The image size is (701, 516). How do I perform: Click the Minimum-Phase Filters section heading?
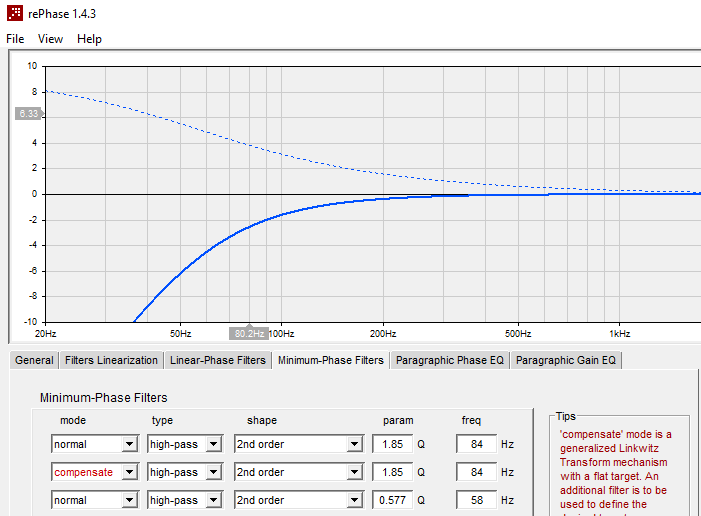click(104, 398)
